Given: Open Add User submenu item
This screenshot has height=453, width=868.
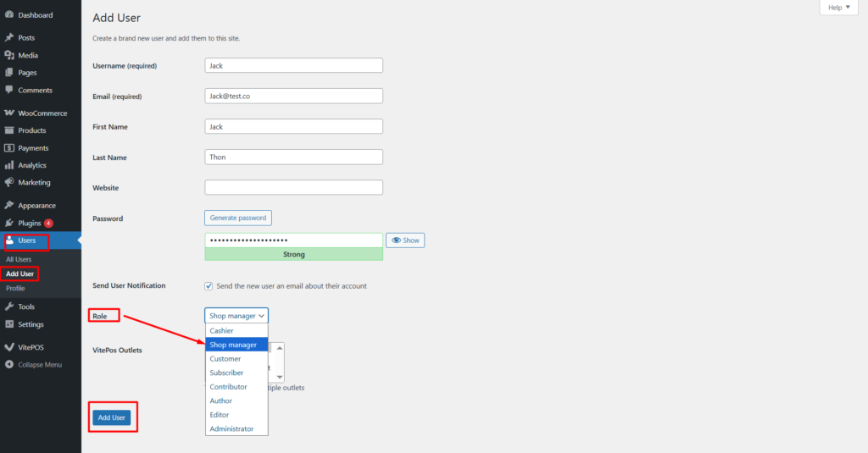Looking at the screenshot, I should pos(20,273).
